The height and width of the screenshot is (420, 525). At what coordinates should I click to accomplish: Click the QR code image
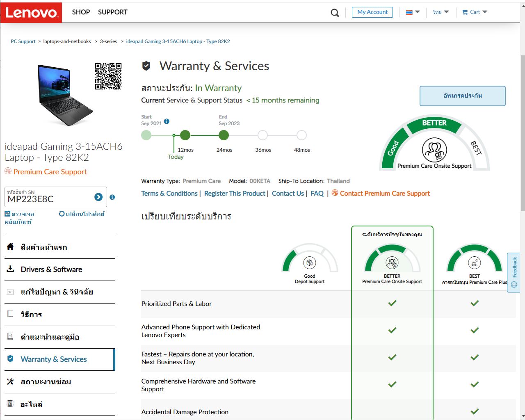108,76
